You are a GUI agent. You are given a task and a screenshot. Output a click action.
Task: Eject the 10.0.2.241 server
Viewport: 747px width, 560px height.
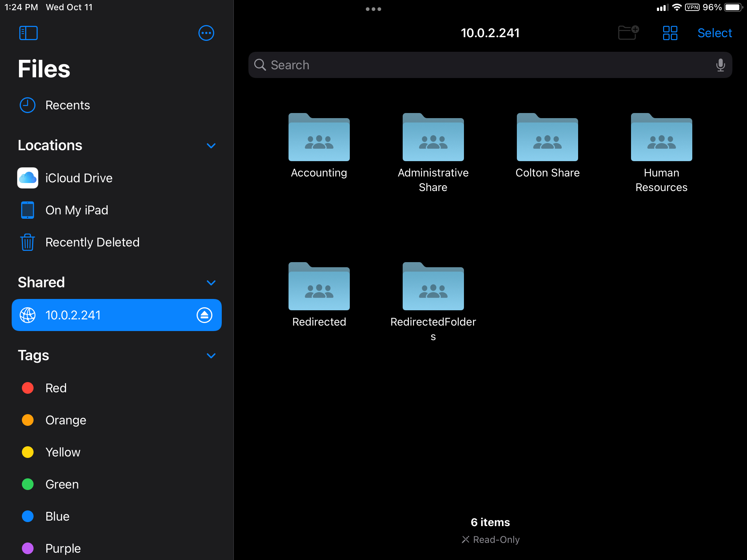point(204,315)
